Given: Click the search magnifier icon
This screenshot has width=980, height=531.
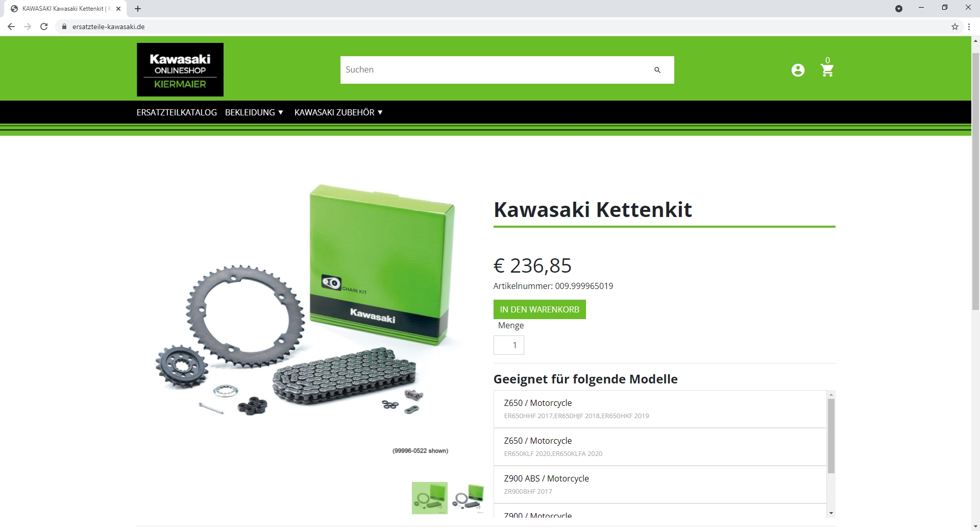Looking at the screenshot, I should tap(657, 70).
